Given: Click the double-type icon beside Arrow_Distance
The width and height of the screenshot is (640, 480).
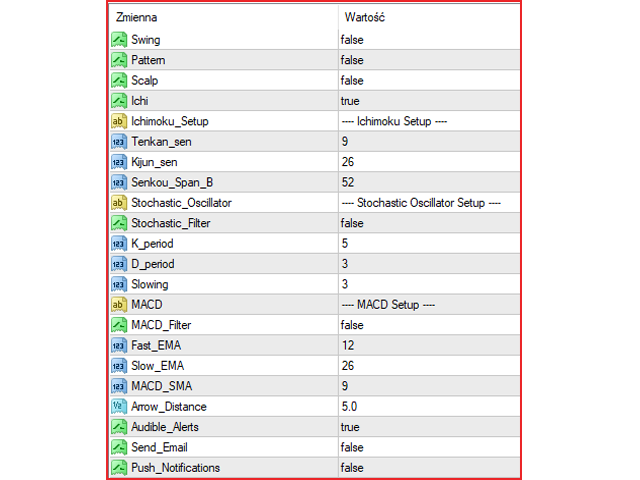Looking at the screenshot, I should click(119, 407).
